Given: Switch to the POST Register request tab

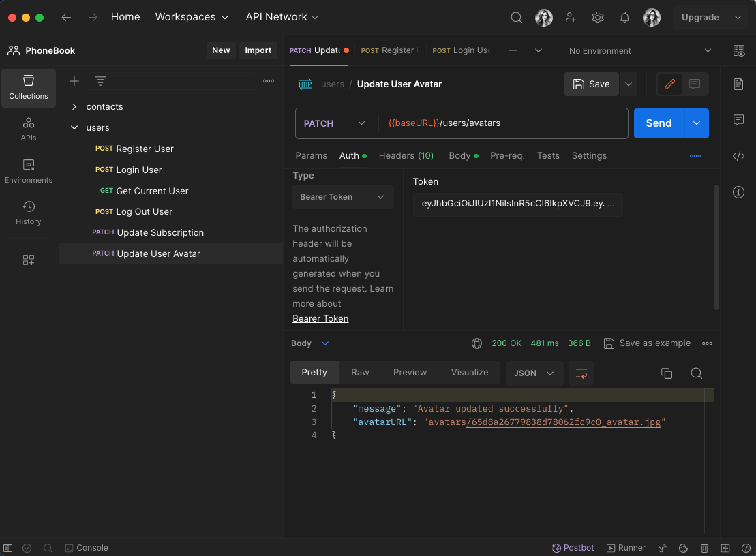Looking at the screenshot, I should point(389,50).
